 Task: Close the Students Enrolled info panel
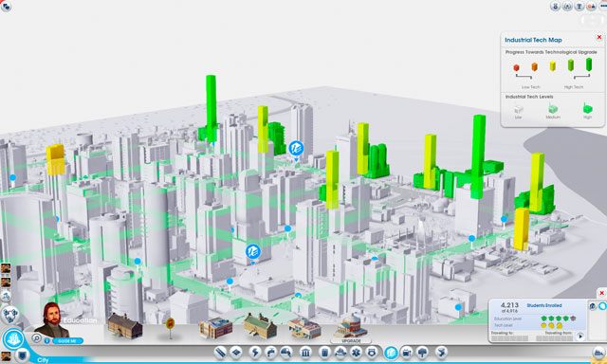(x=601, y=293)
